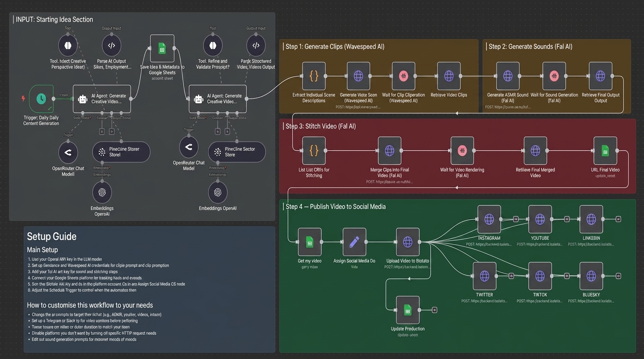Select the right Pinecone Vector Store node

[237, 152]
